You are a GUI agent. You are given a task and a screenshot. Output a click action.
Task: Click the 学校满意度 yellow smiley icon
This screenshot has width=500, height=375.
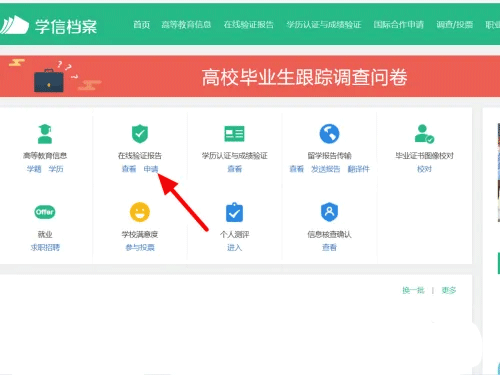pyautogui.click(x=140, y=212)
